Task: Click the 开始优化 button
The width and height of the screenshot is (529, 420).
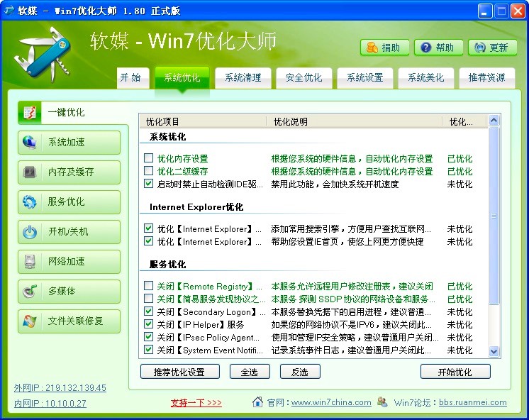Action: [x=455, y=372]
